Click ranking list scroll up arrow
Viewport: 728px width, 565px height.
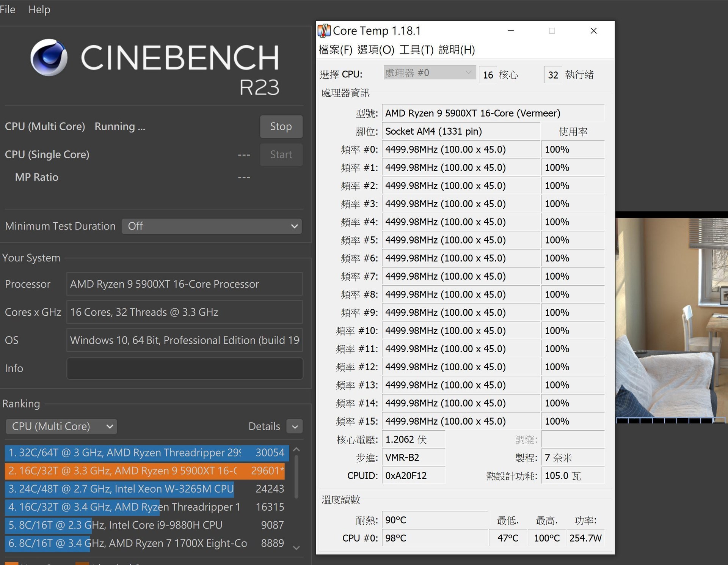[297, 450]
